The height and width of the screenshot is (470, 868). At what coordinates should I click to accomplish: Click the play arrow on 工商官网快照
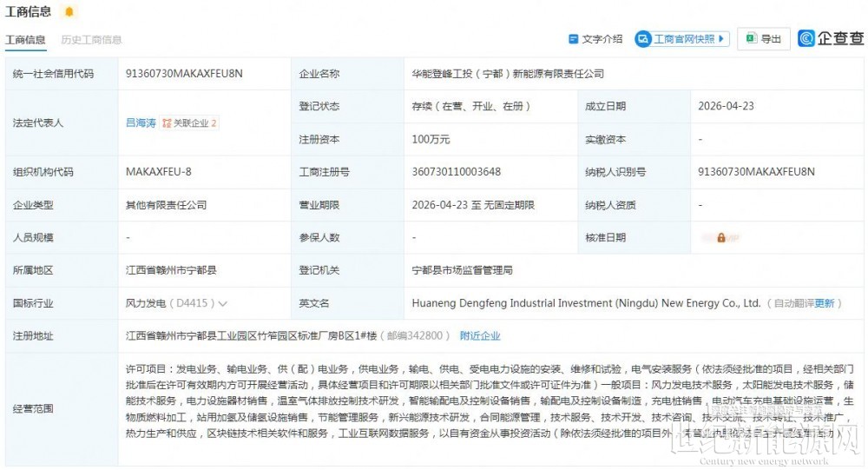[x=723, y=39]
